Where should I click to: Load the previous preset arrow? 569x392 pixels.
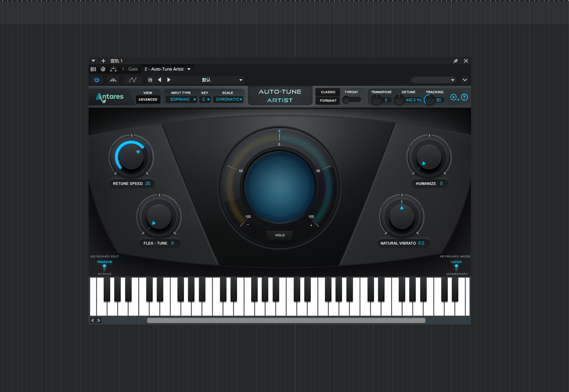coord(159,80)
